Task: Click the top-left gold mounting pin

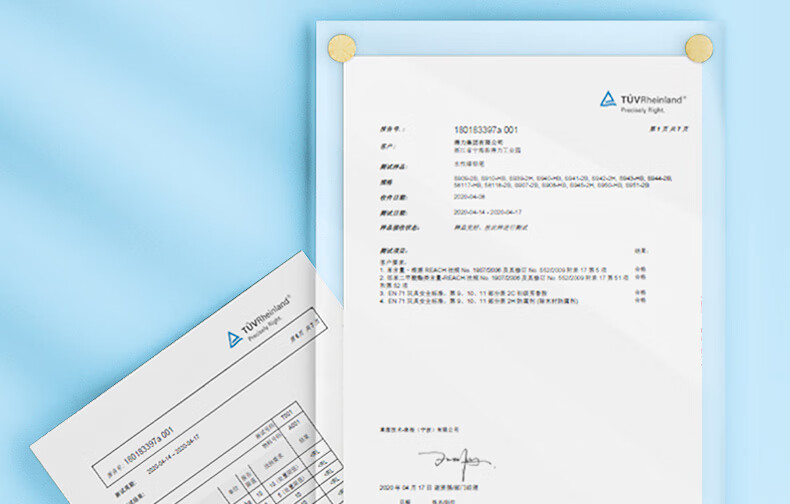Action: click(342, 47)
